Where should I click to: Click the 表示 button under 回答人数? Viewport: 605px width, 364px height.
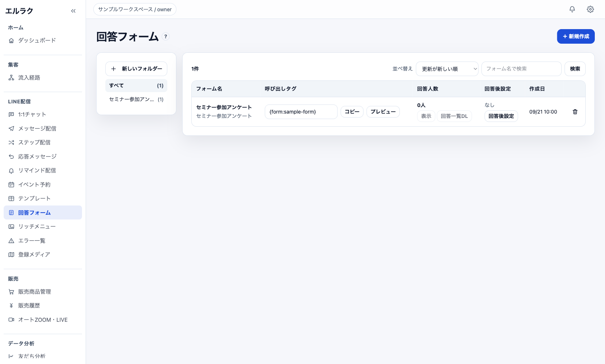point(426,116)
